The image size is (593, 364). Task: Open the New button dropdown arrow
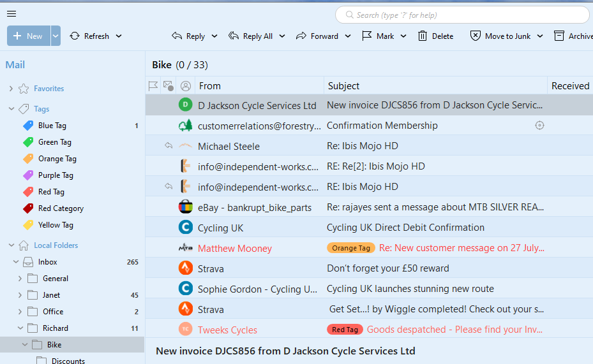(56, 36)
